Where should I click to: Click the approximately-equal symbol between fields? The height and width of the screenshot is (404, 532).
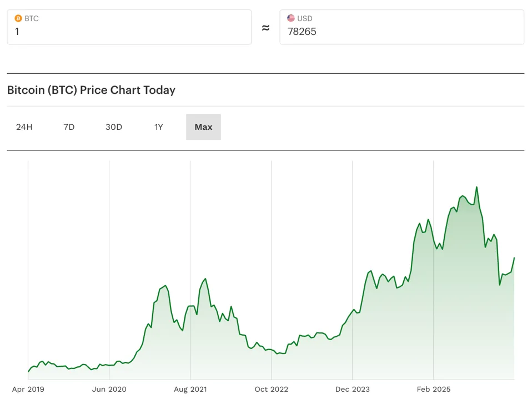click(265, 27)
